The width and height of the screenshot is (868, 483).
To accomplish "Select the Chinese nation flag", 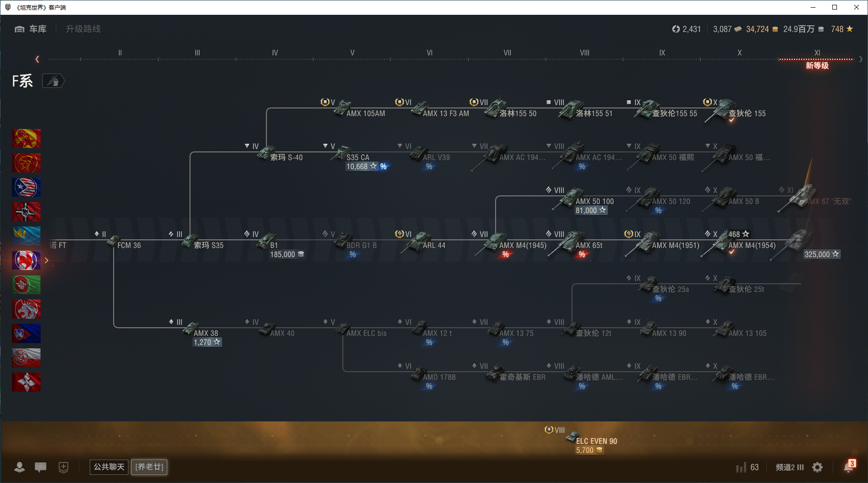I will tap(26, 139).
